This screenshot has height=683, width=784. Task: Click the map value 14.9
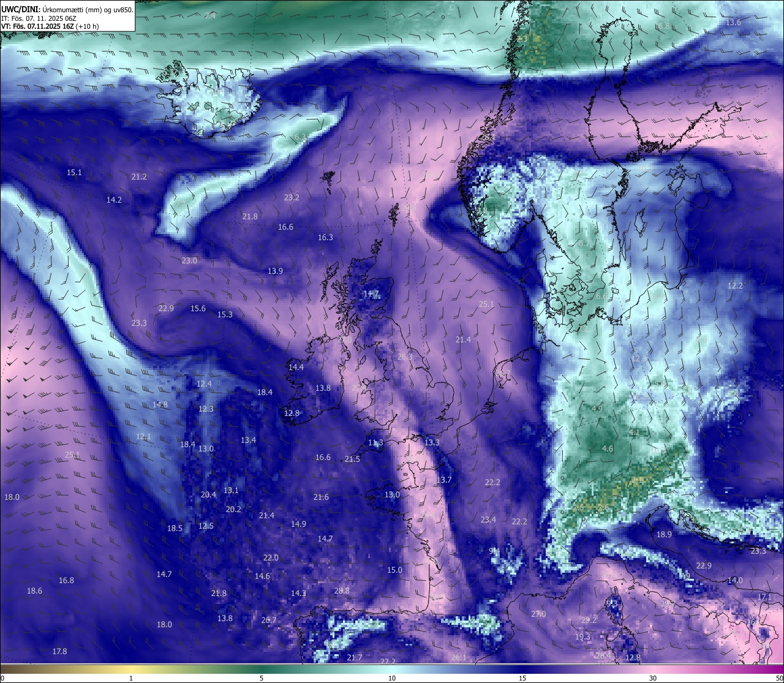pos(298,524)
